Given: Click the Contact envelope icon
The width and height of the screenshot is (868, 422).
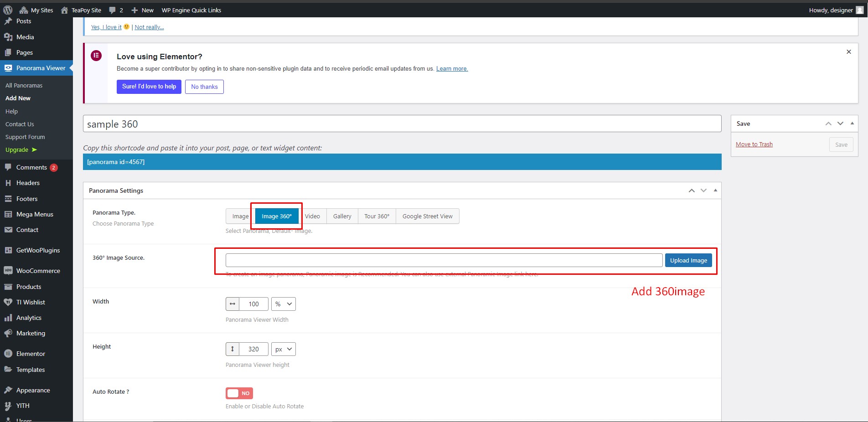Looking at the screenshot, I should [x=8, y=230].
